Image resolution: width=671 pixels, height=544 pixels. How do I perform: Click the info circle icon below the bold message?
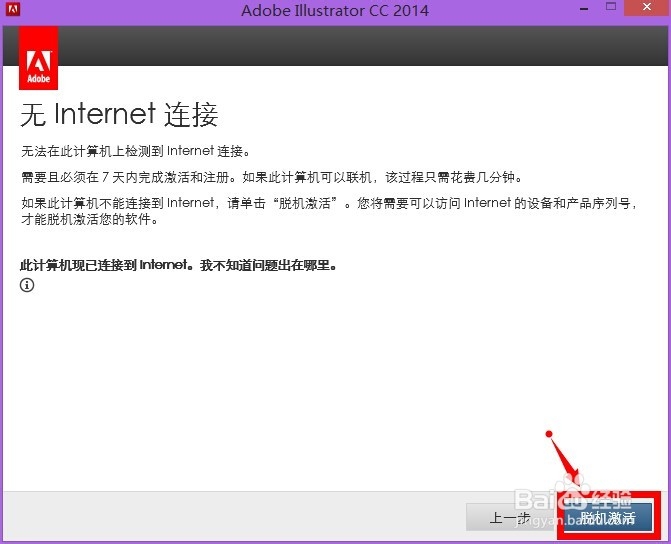pyautogui.click(x=27, y=285)
